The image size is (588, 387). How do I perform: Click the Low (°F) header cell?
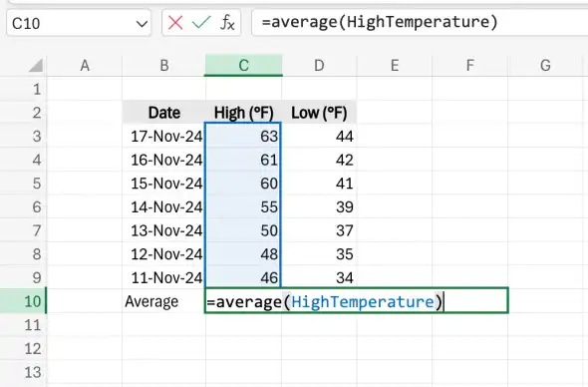tap(319, 113)
